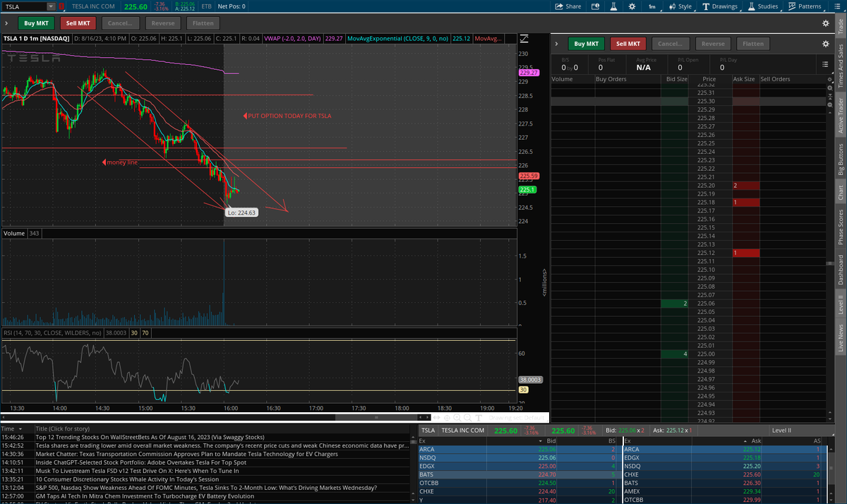Viewport: 847px width, 504px height.
Task: Switch to the Live News side tab
Action: point(840,338)
